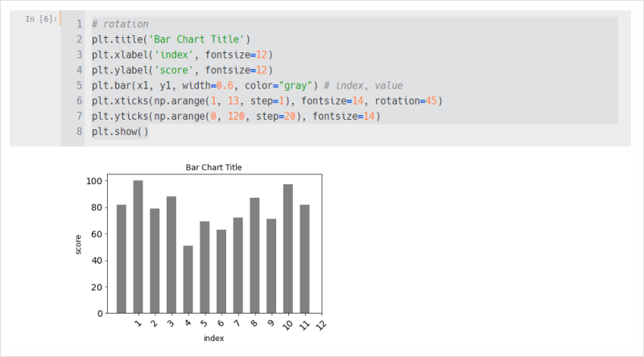644x357 pixels.
Task: Click the plt.show() line
Action: [x=120, y=132]
